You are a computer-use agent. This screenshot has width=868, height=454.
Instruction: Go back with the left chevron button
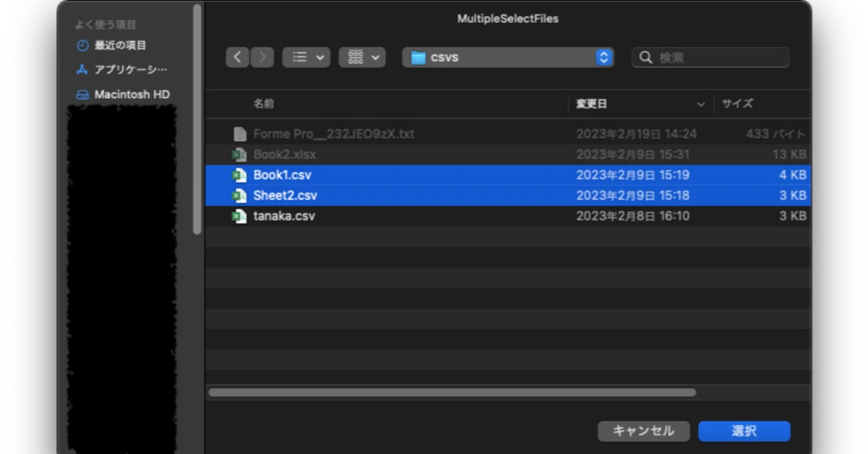237,58
